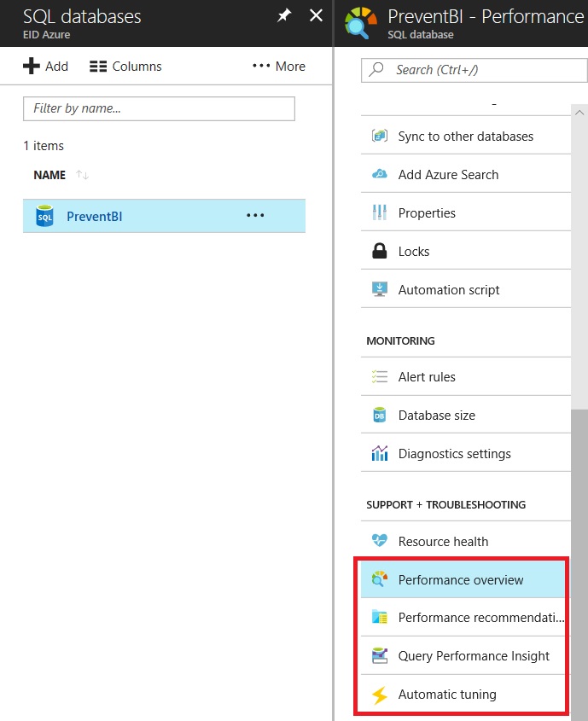
Task: Sort the list by NAME column
Action: 49,175
